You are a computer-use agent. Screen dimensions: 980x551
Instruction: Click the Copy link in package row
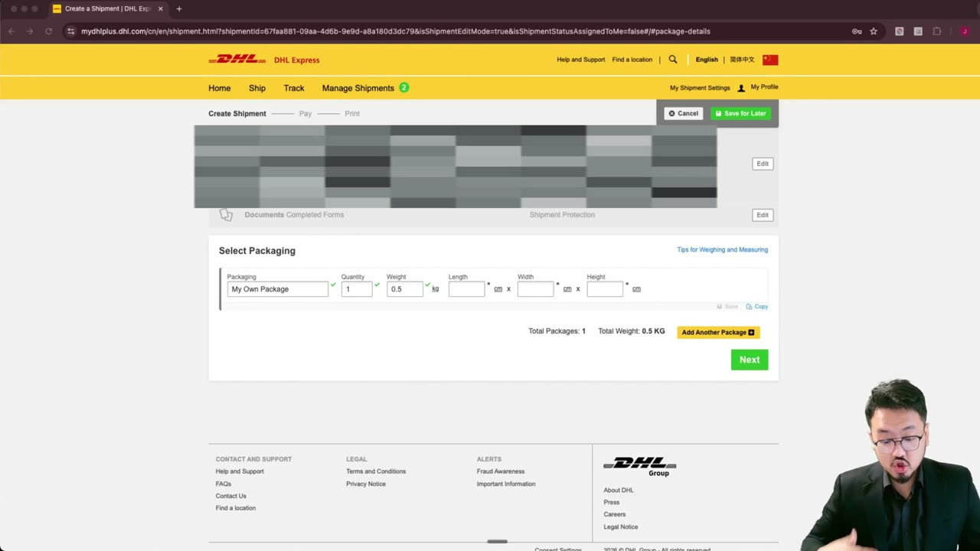761,307
